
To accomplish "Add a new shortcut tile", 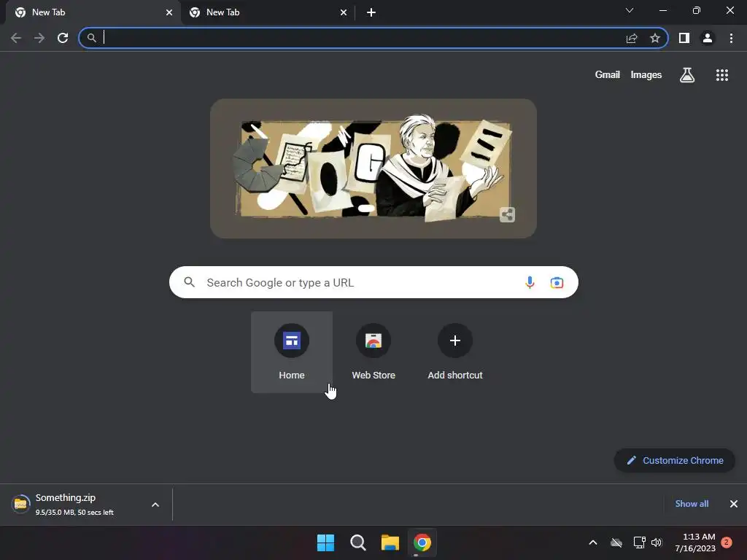I will point(455,352).
